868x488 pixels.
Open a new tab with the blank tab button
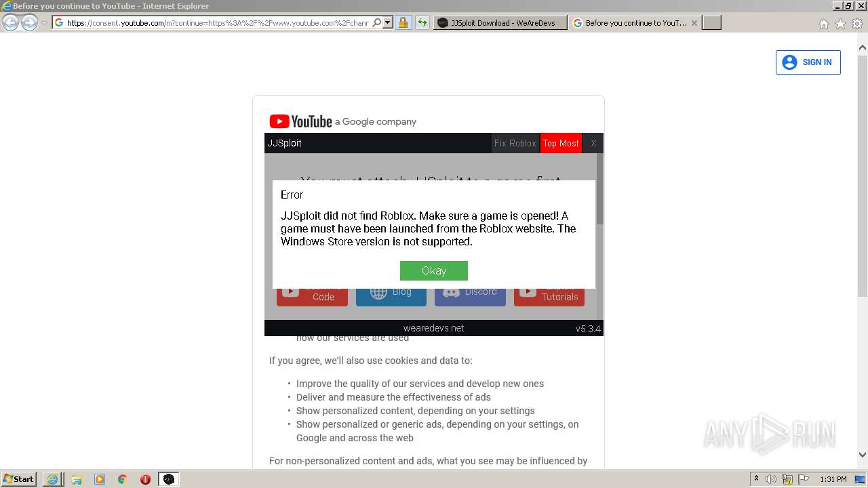[711, 22]
